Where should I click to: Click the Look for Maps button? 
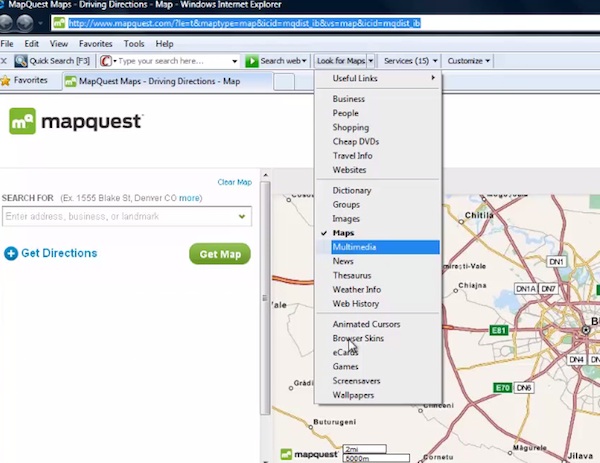point(341,61)
